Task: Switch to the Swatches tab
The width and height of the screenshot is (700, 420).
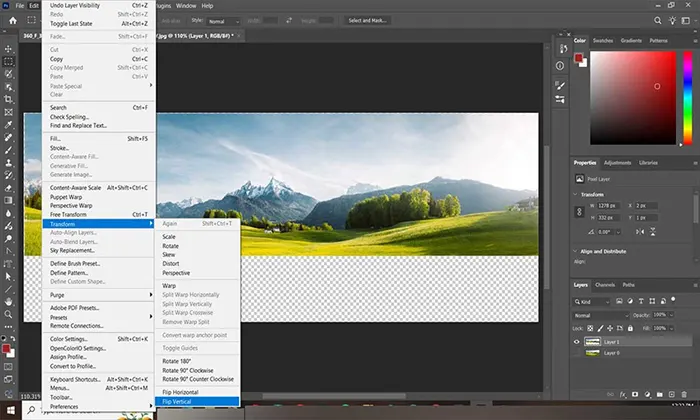Action: 603,41
